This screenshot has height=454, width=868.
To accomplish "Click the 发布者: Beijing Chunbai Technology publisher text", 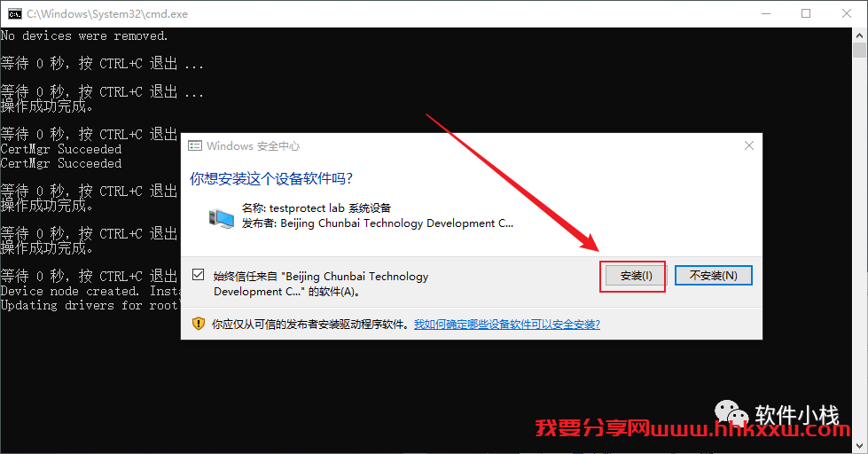I will tap(378, 223).
